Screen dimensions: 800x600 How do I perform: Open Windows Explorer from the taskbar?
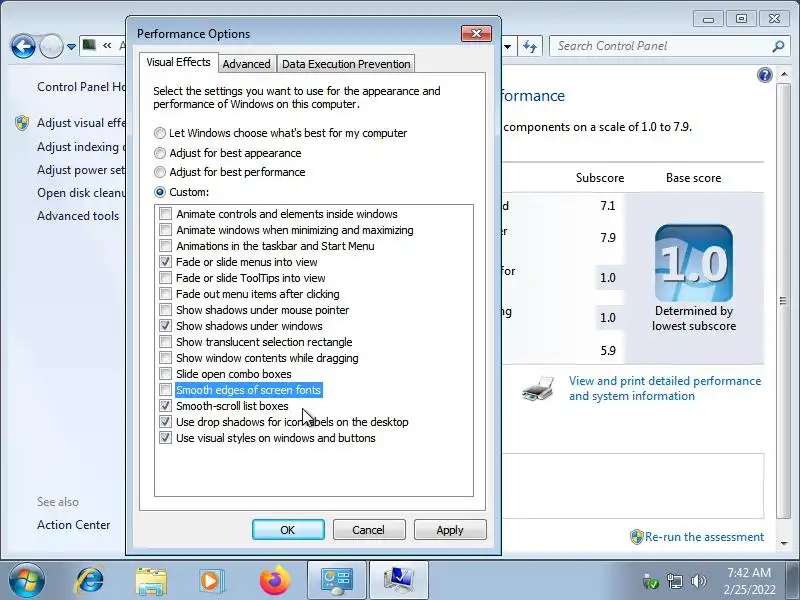coord(151,581)
